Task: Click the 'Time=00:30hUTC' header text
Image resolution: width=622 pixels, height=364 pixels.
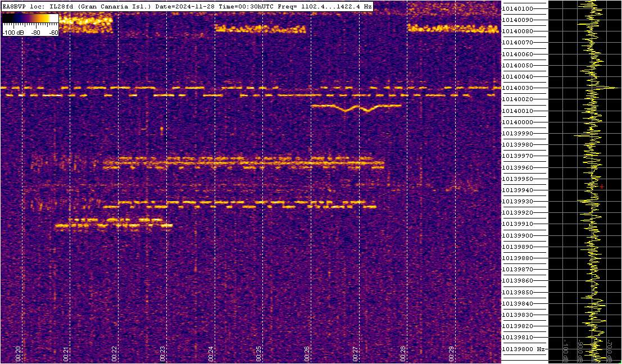Action: pos(246,6)
